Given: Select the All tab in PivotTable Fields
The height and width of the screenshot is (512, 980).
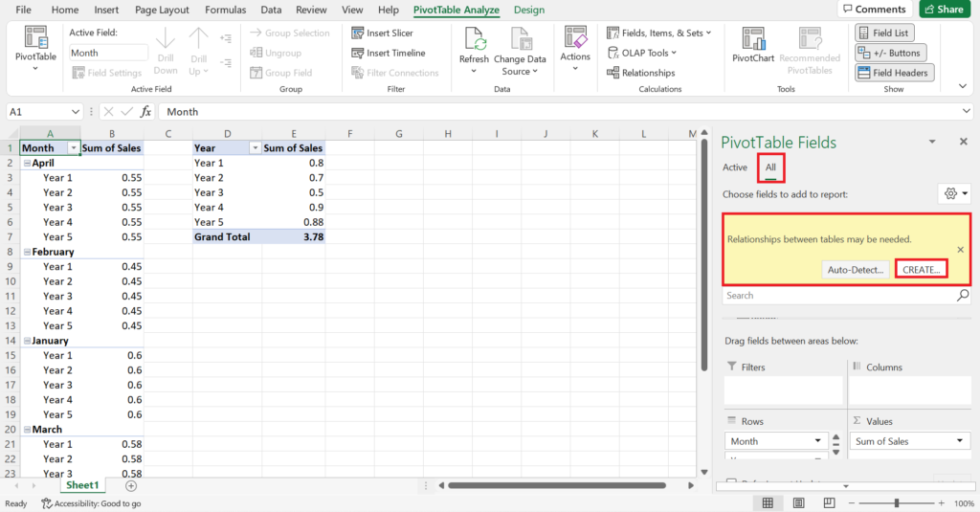Looking at the screenshot, I should tap(770, 167).
